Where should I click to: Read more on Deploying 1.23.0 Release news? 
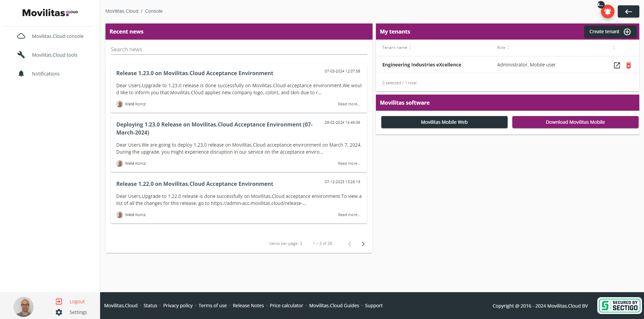[349, 163]
